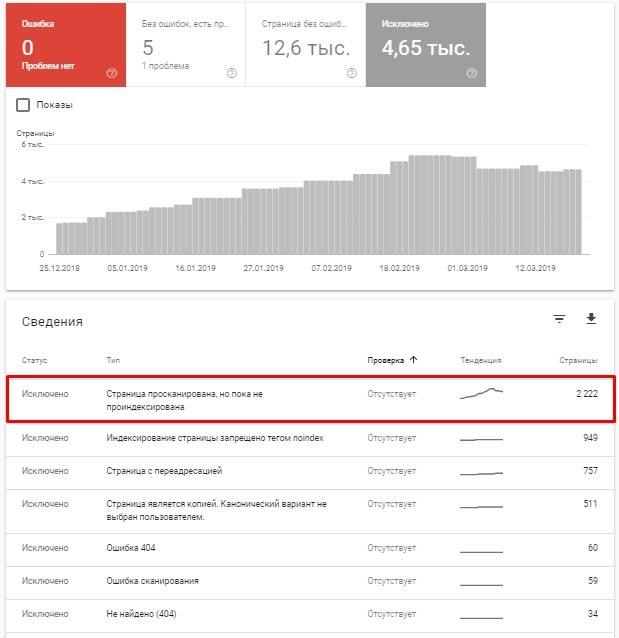Select the Исключено 4,65 тыс. card
The height and width of the screenshot is (638, 619).
tap(426, 45)
